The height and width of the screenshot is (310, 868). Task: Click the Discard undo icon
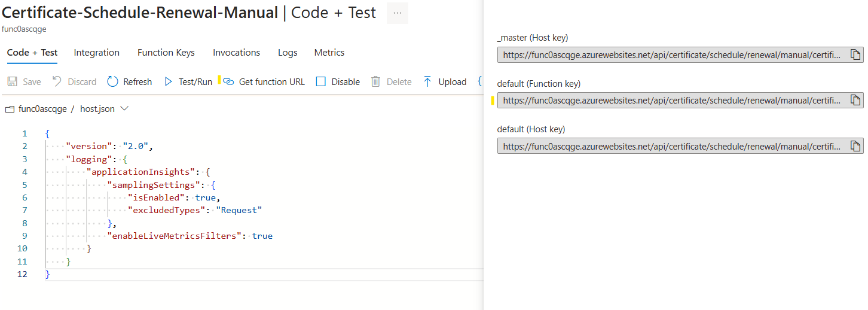pyautogui.click(x=57, y=81)
